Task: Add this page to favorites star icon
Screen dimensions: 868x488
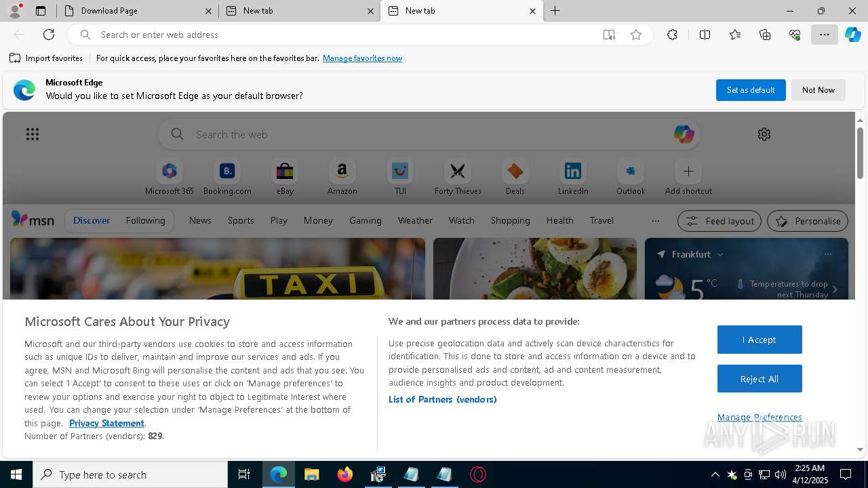Action: (x=636, y=35)
